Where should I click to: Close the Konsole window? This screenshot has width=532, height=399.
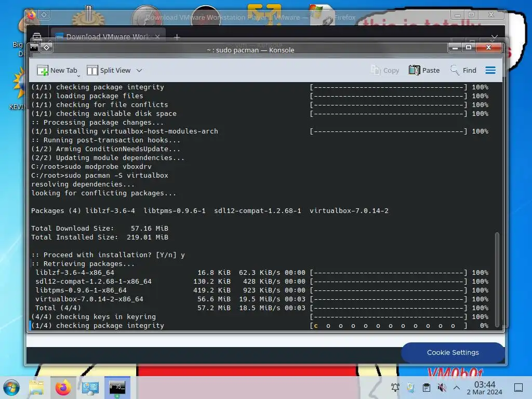click(x=488, y=47)
